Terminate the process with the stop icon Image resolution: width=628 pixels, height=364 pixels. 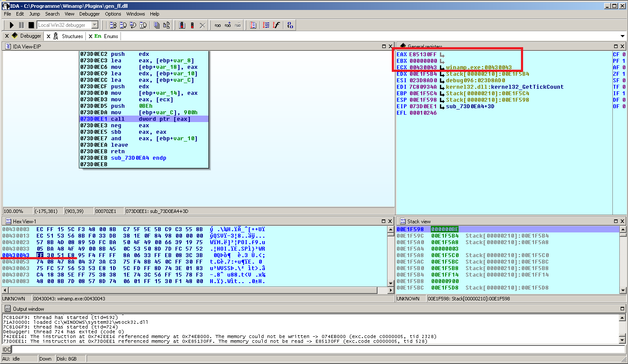(x=31, y=25)
